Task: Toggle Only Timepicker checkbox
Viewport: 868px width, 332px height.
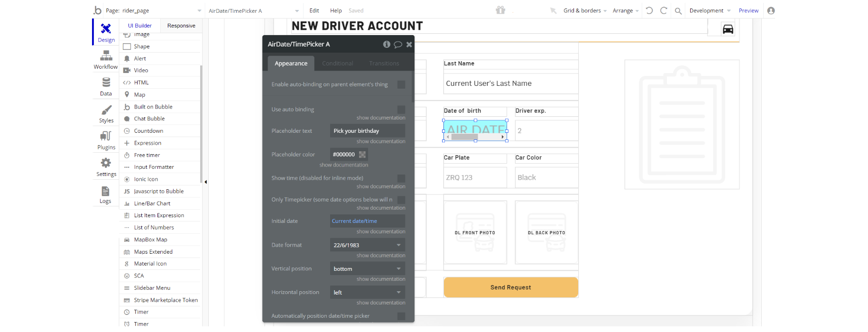Action: tap(401, 200)
